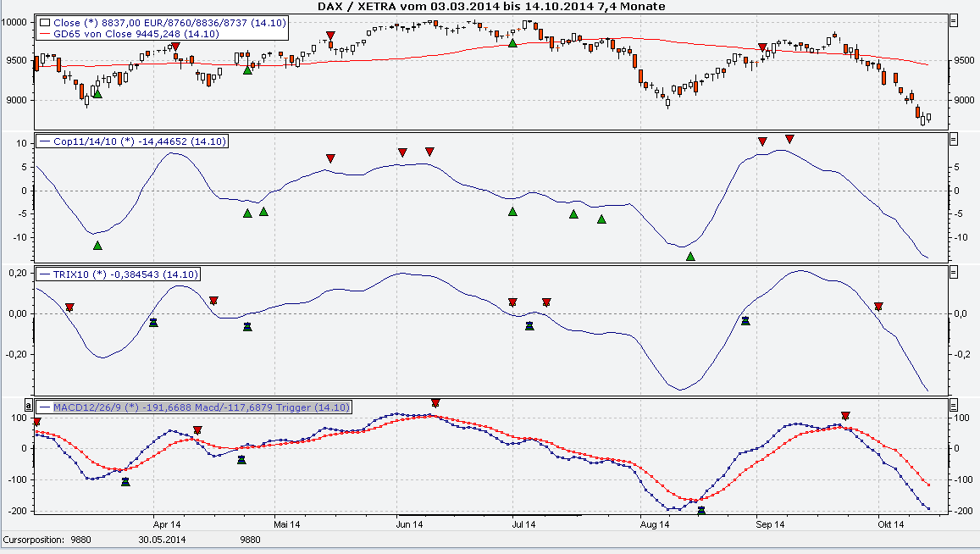Screen dimensions: 980x554
Task: Open the TRIX10 panel menu icon
Action: [x=953, y=272]
